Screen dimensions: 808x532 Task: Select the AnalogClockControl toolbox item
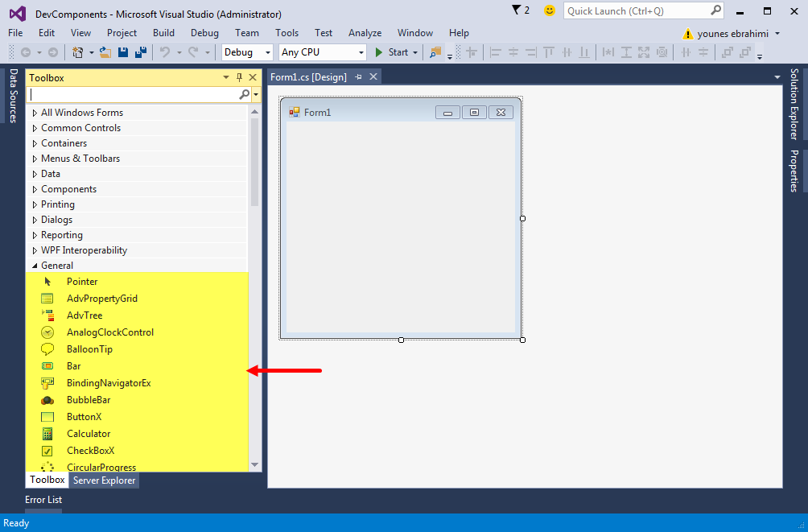(x=110, y=332)
